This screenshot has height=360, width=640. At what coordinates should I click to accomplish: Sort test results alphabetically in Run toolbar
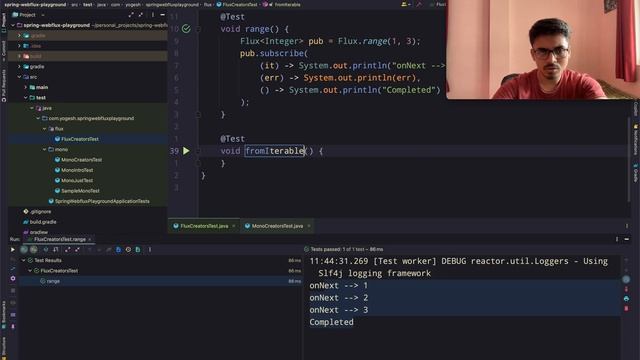pos(46,249)
